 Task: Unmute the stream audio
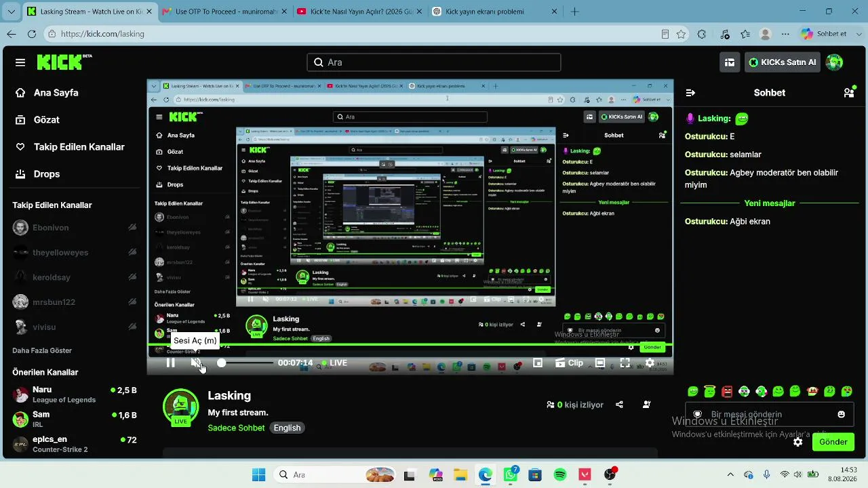point(196,363)
